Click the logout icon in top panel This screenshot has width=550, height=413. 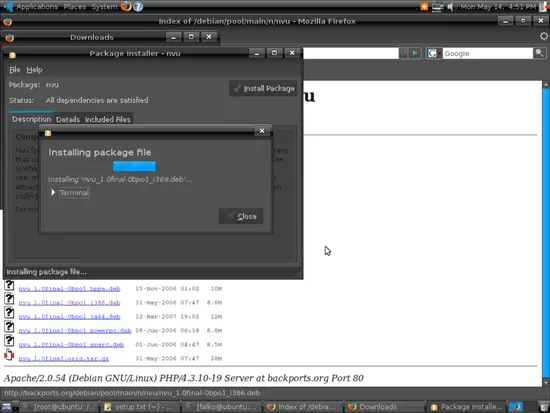pos(544,7)
